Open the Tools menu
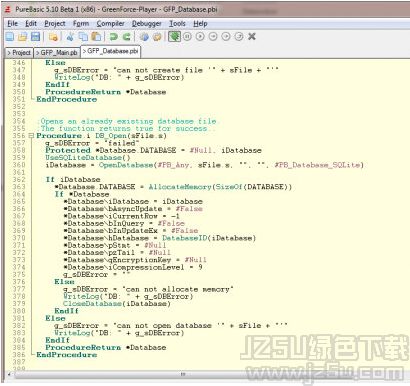This screenshot has height=386, width=410. (x=177, y=23)
